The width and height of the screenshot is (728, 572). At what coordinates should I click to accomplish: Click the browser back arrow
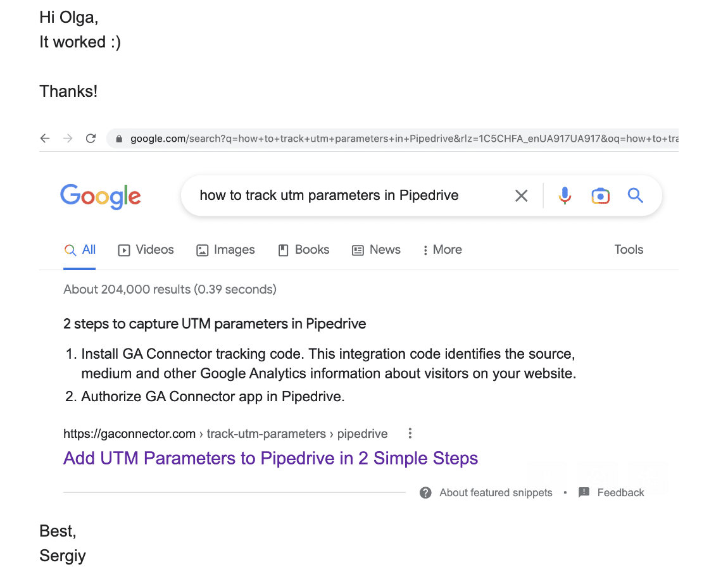(45, 139)
